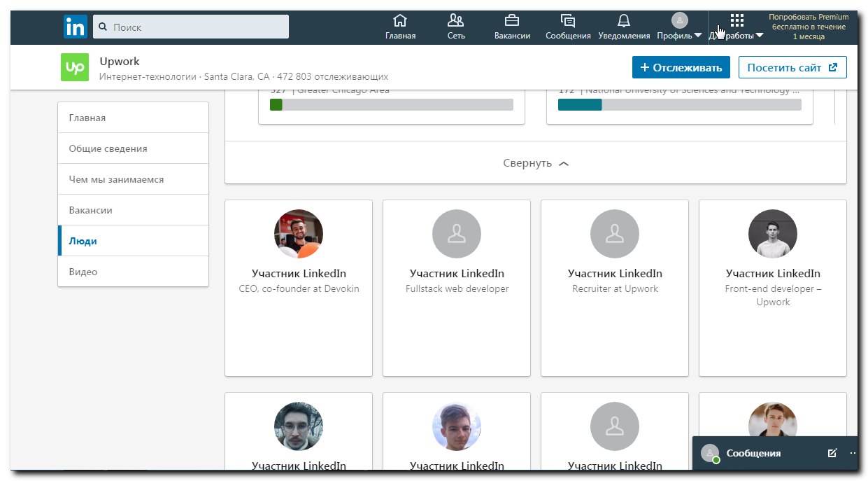Select Главная in the left sidebar
The image size is (868, 481).
tap(133, 118)
